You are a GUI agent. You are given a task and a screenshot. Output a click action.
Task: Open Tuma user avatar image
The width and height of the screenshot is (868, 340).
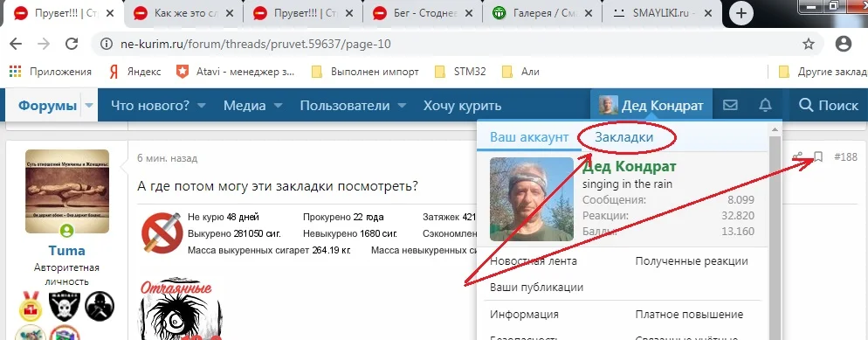67,191
